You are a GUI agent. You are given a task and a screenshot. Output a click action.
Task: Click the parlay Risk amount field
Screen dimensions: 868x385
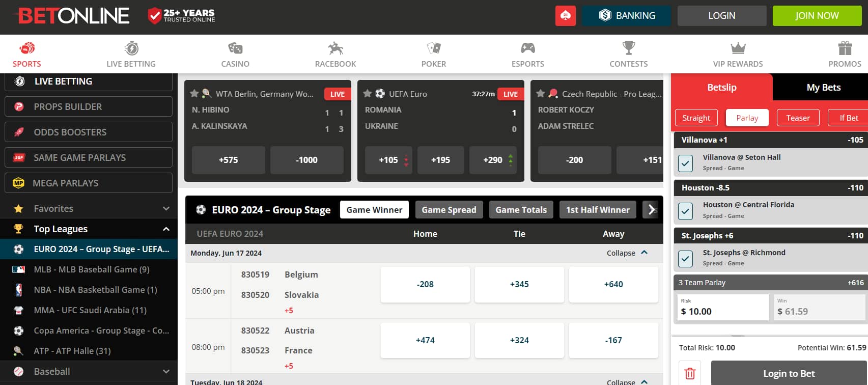[722, 307]
